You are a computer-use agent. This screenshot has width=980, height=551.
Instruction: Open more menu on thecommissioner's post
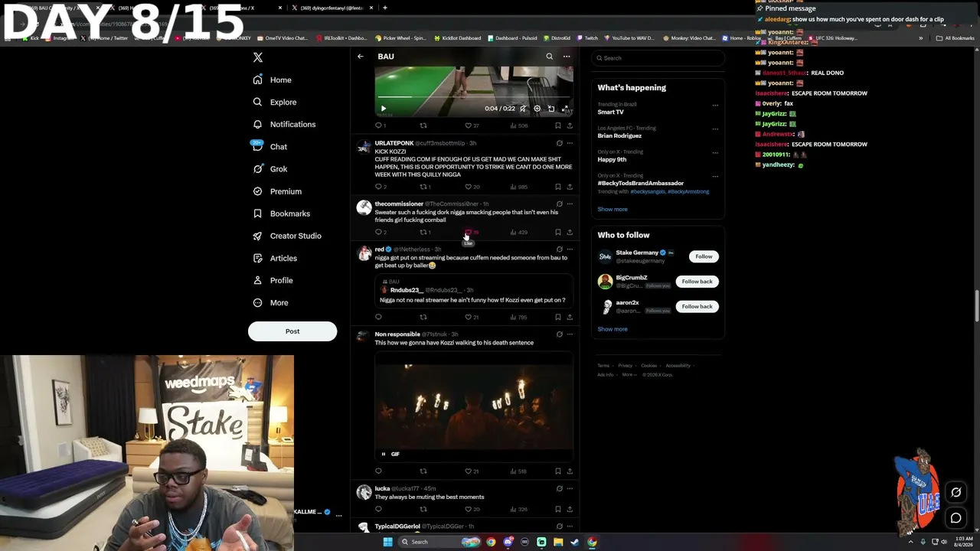click(569, 204)
